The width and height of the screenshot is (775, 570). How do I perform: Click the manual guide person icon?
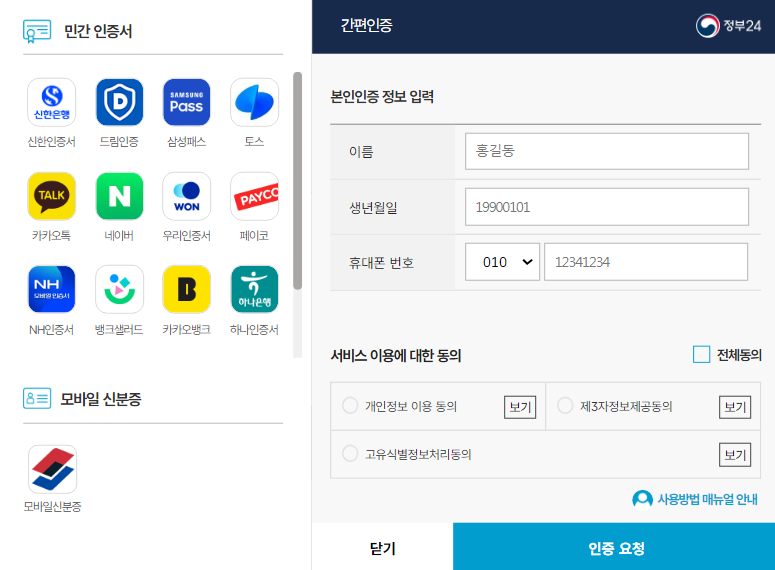[x=642, y=499]
